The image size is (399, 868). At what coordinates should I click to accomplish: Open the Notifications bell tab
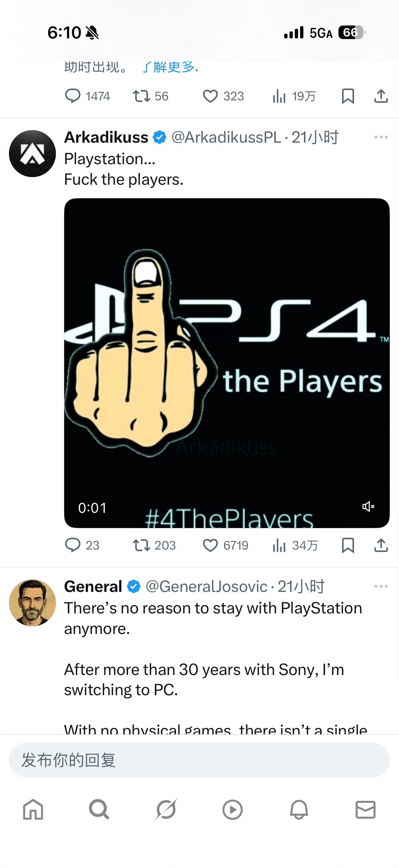point(299,809)
